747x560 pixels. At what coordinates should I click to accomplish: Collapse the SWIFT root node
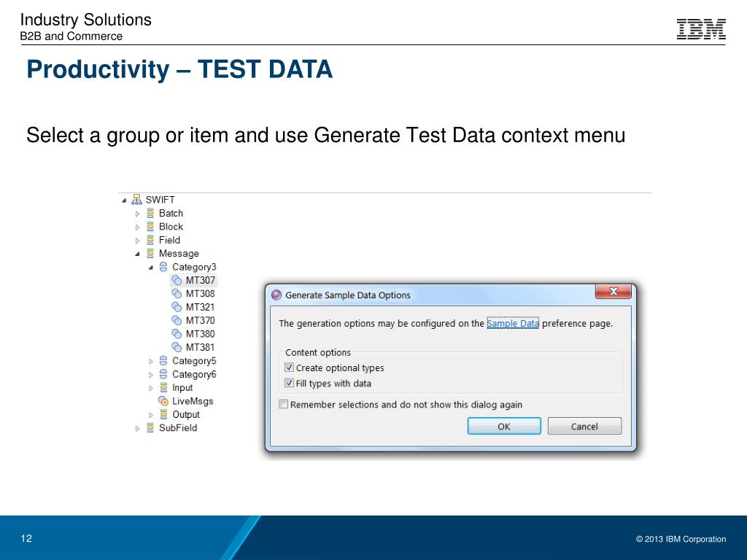[x=124, y=200]
